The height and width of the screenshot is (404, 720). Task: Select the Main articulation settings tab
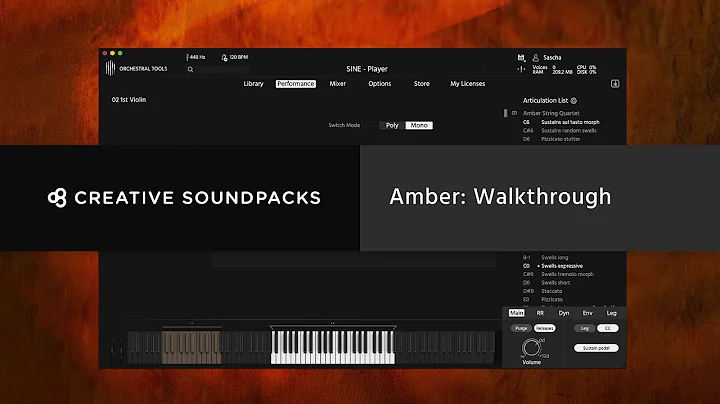coord(516,313)
